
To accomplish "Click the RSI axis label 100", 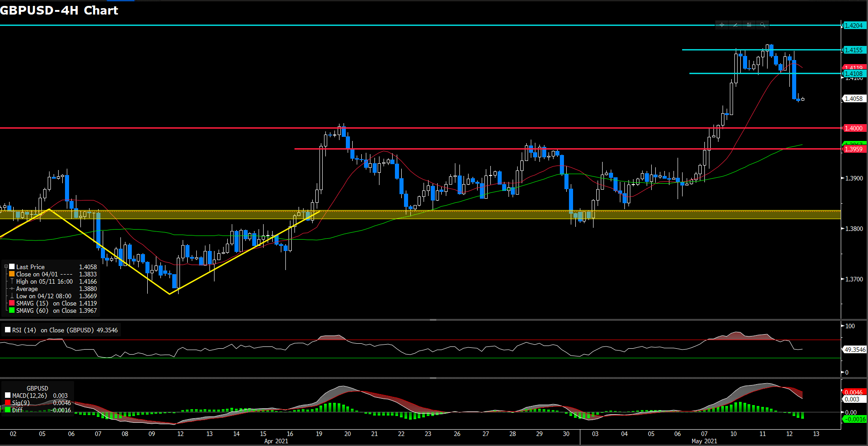I will coord(850,326).
